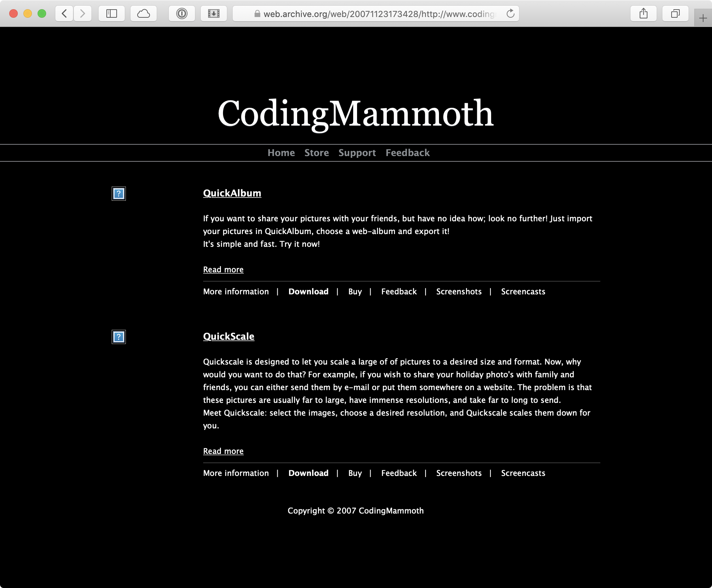Open the Home navigation item
This screenshot has height=588, width=712.
pos(281,153)
